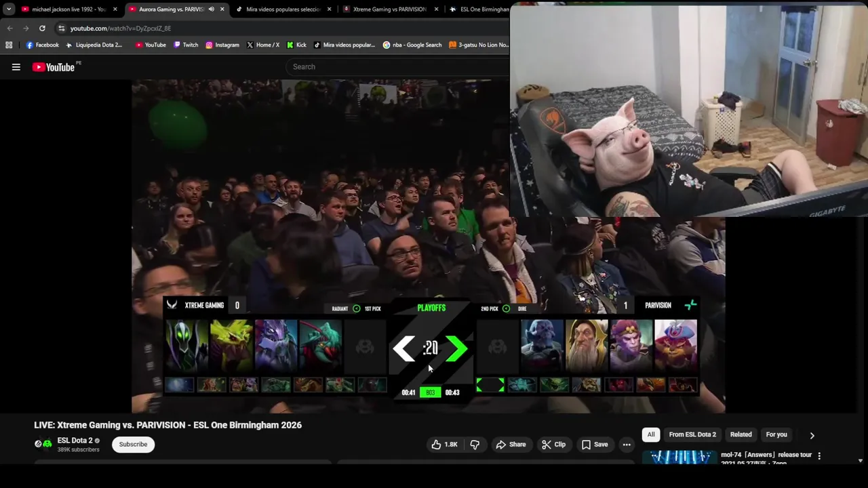Viewport: 868px width, 488px height.
Task: Like the video with 1.8K likes
Action: pos(444,445)
